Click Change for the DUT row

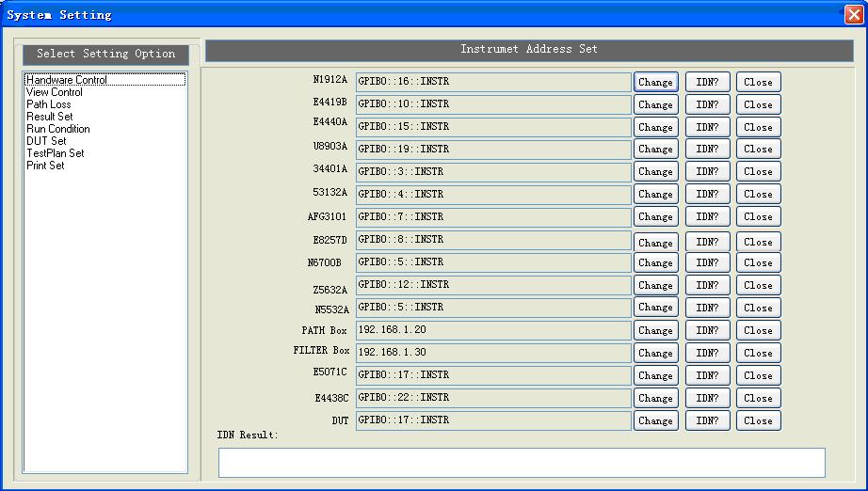coord(656,420)
